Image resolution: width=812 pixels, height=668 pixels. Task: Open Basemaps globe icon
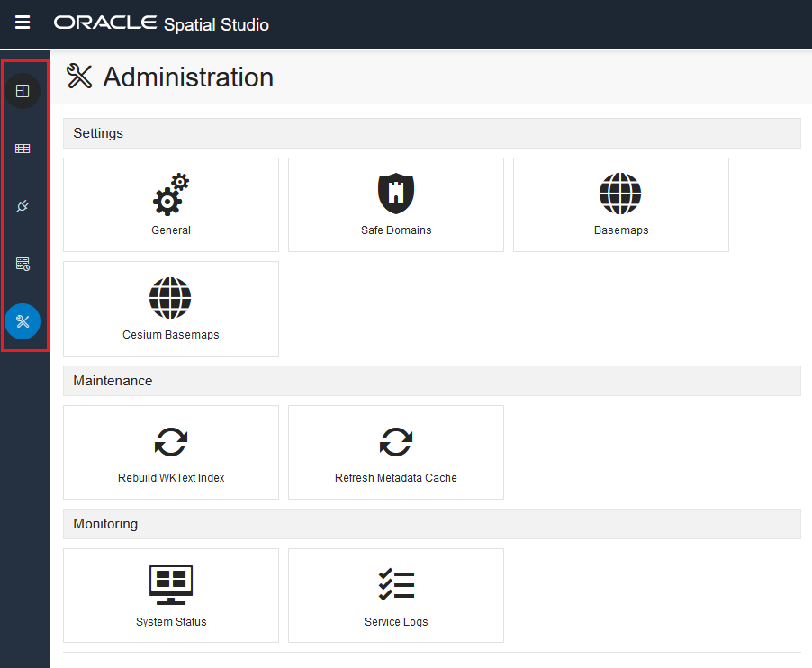coord(620,194)
